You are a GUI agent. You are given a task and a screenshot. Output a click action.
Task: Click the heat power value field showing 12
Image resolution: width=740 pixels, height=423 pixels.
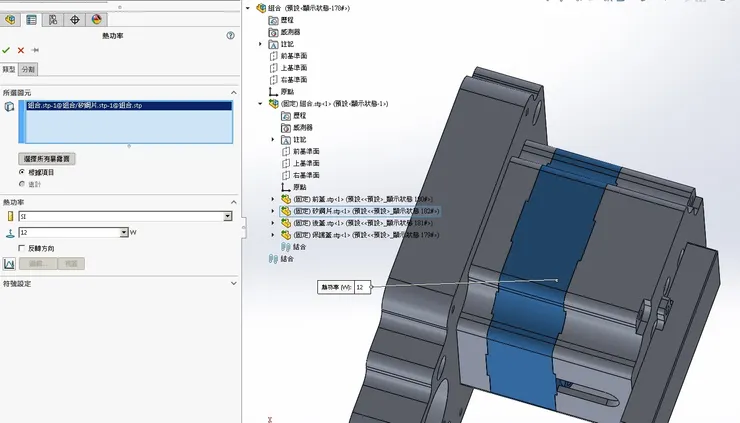(x=69, y=233)
